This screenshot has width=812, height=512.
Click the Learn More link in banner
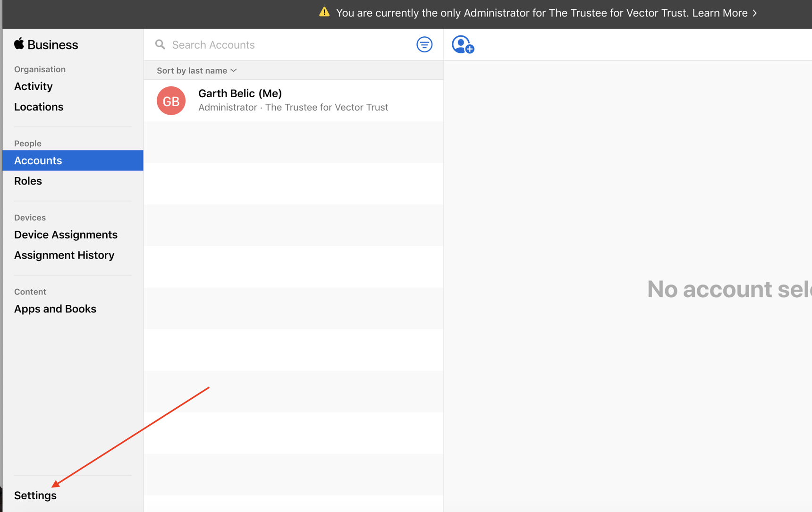pyautogui.click(x=719, y=13)
